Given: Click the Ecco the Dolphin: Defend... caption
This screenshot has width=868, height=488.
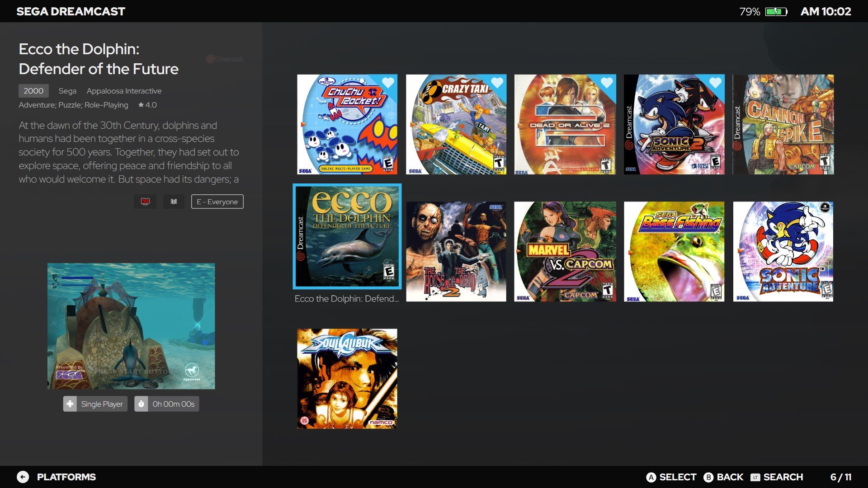Looking at the screenshot, I should (347, 299).
